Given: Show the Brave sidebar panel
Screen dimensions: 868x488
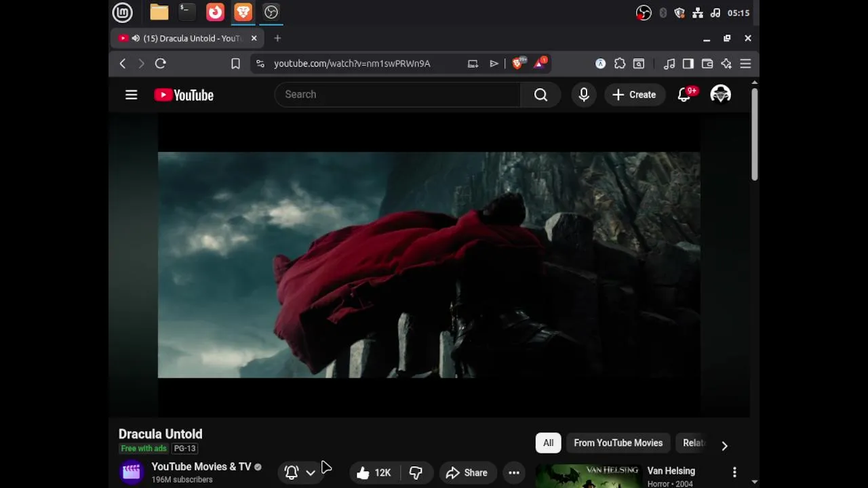Looking at the screenshot, I should (688, 64).
